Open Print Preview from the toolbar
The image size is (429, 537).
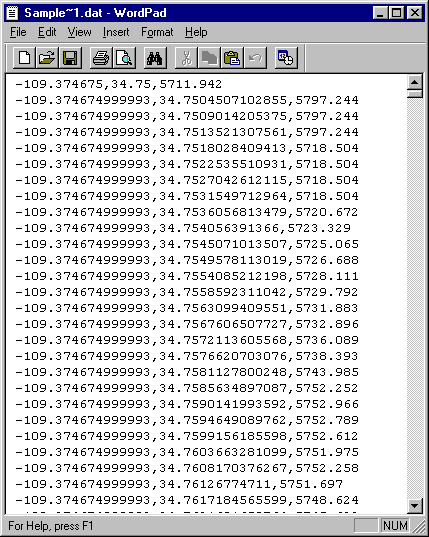[x=124, y=58]
